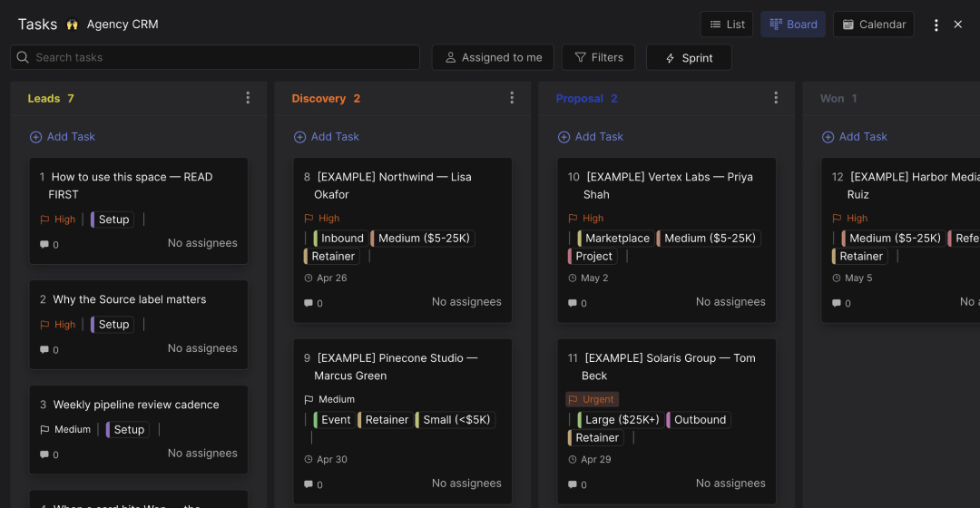The height and width of the screenshot is (508, 980).
Task: Assign someone on Vertex Labs No assignees
Action: click(x=730, y=302)
